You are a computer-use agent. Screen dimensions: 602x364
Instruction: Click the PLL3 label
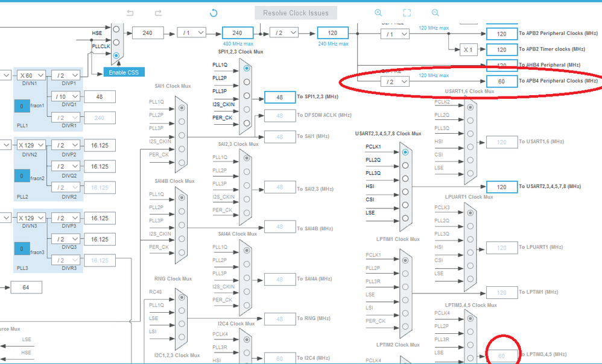coord(22,268)
